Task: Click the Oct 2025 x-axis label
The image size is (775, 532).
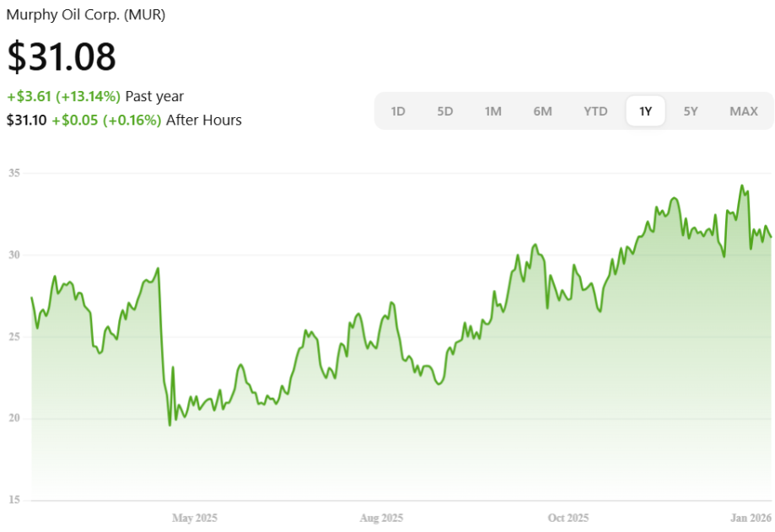Action: (x=568, y=518)
